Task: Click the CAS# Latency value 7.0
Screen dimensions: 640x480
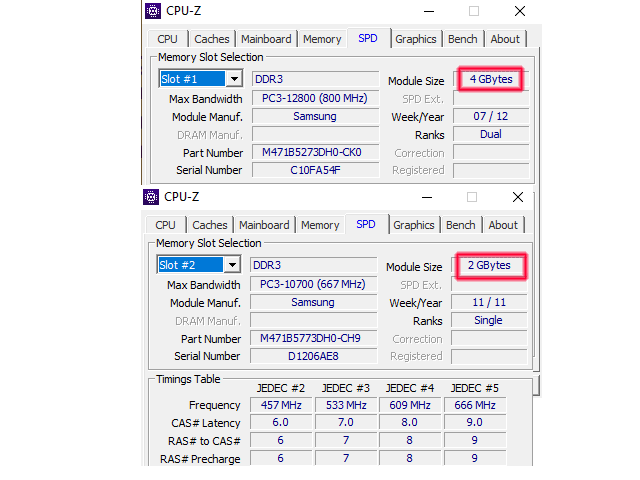Action: point(346,422)
